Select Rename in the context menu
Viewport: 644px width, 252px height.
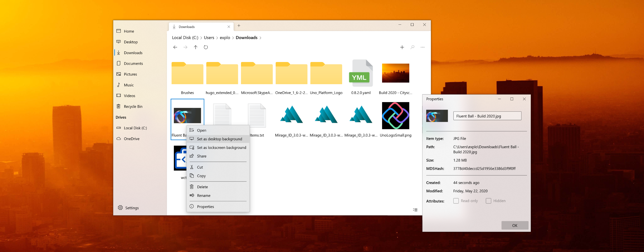point(204,195)
